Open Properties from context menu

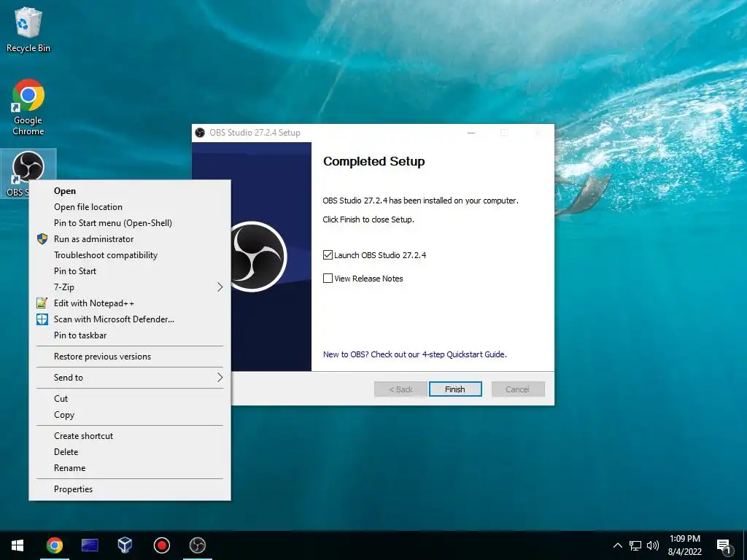coord(130,489)
